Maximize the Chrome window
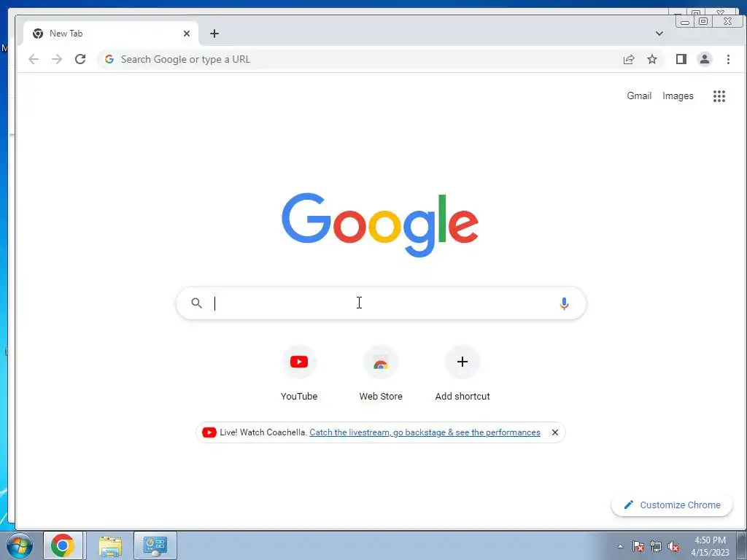This screenshot has width=747, height=560. pyautogui.click(x=703, y=21)
